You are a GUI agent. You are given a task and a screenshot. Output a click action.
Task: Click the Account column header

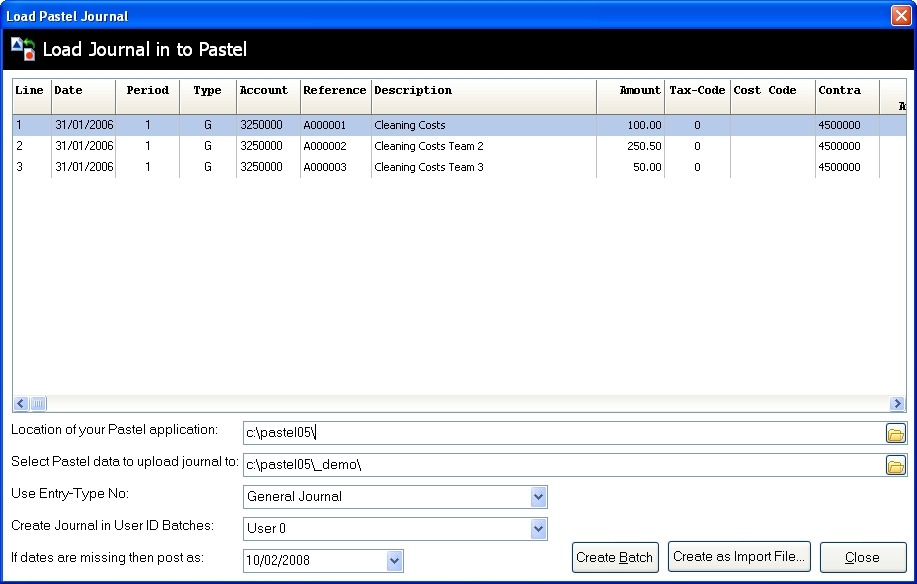click(268, 96)
